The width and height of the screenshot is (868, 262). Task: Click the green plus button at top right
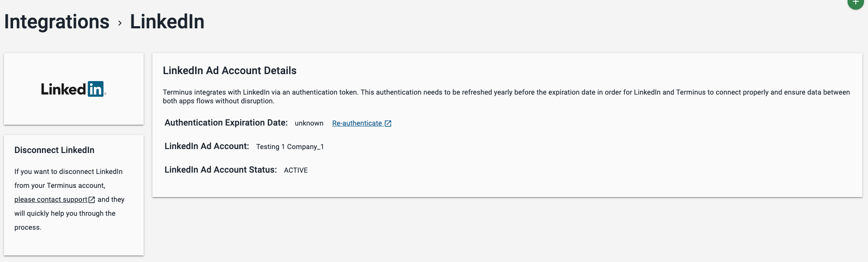pos(855,2)
